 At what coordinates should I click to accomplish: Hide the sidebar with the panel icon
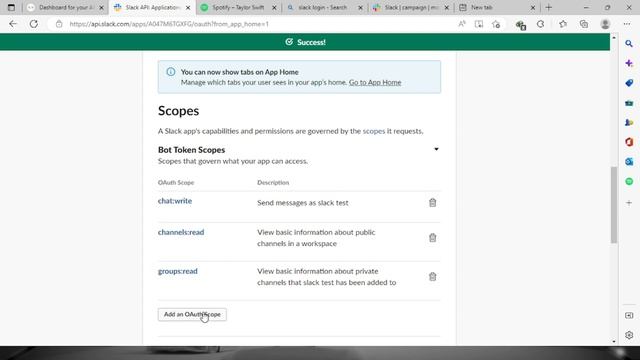629,316
